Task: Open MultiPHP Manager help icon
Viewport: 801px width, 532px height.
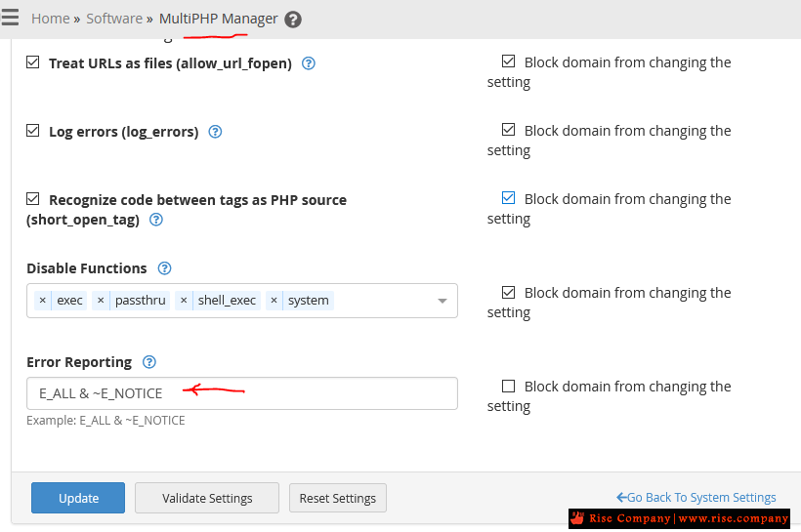Action: pos(293,20)
